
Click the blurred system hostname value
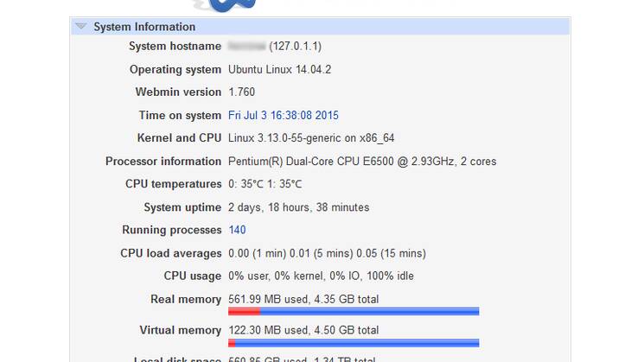pos(246,46)
